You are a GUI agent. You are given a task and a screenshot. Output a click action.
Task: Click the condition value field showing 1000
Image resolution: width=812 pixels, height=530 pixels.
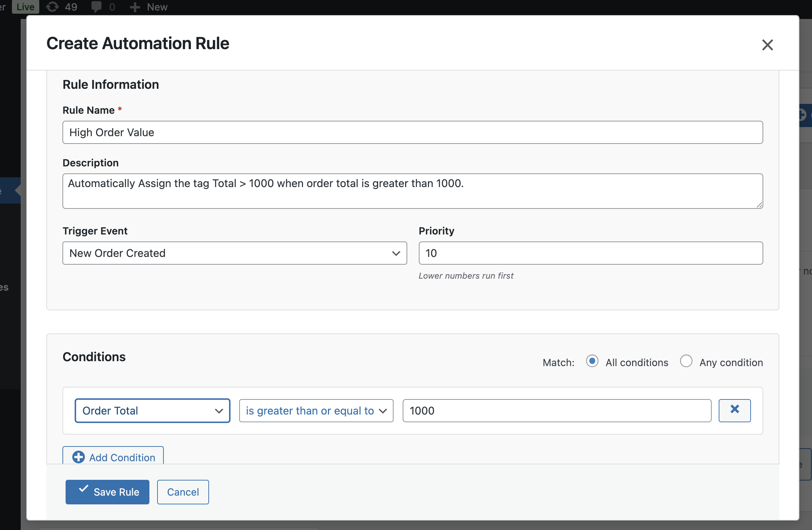[x=556, y=410]
